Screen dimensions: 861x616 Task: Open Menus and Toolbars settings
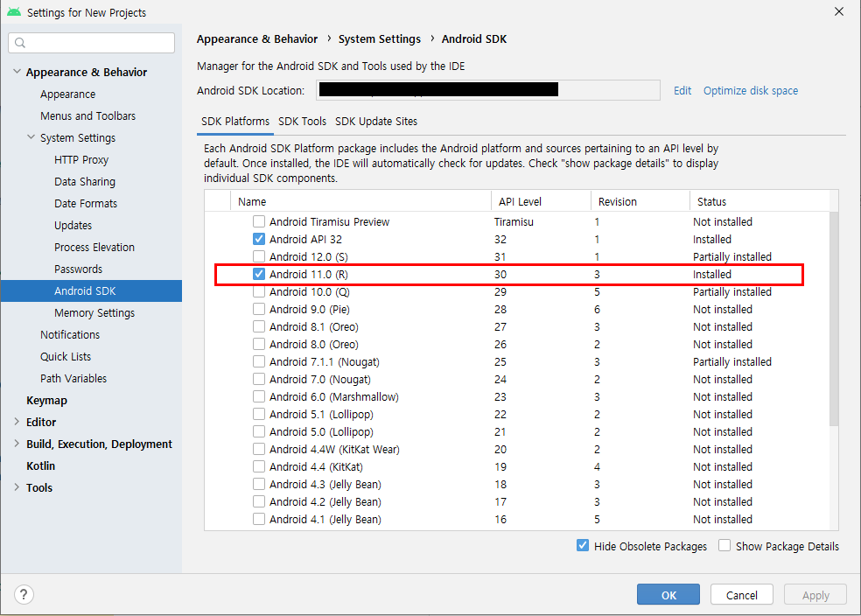87,115
